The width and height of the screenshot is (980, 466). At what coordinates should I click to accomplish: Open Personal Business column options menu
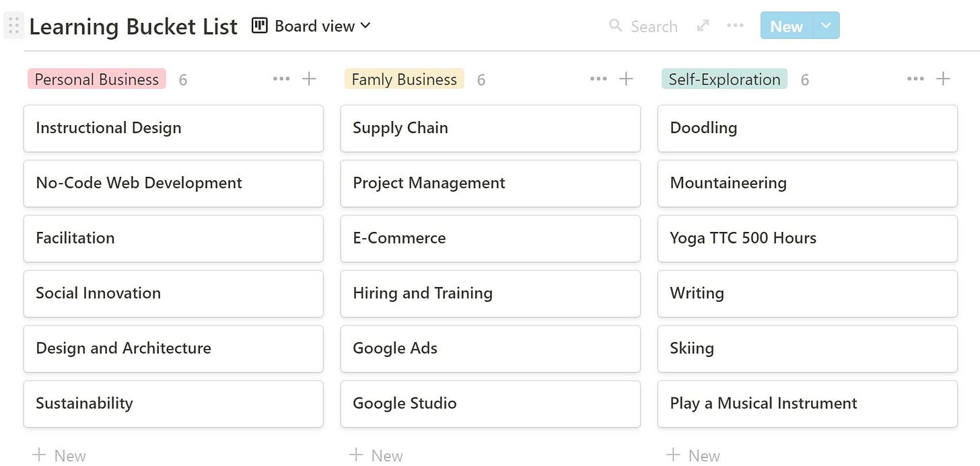point(281,79)
